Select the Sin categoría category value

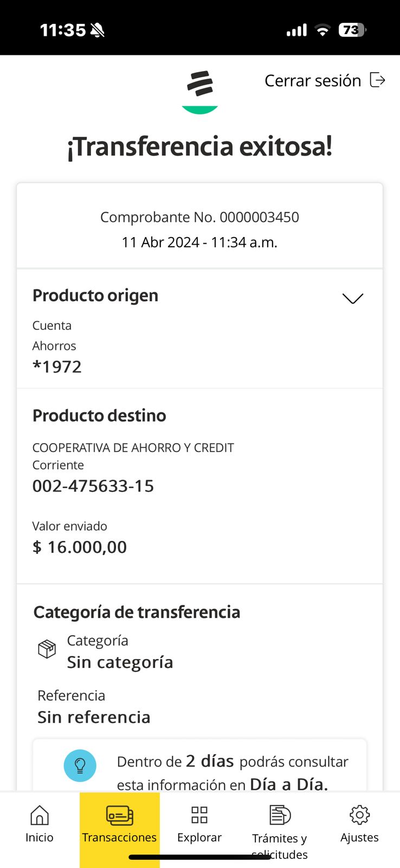tap(120, 662)
